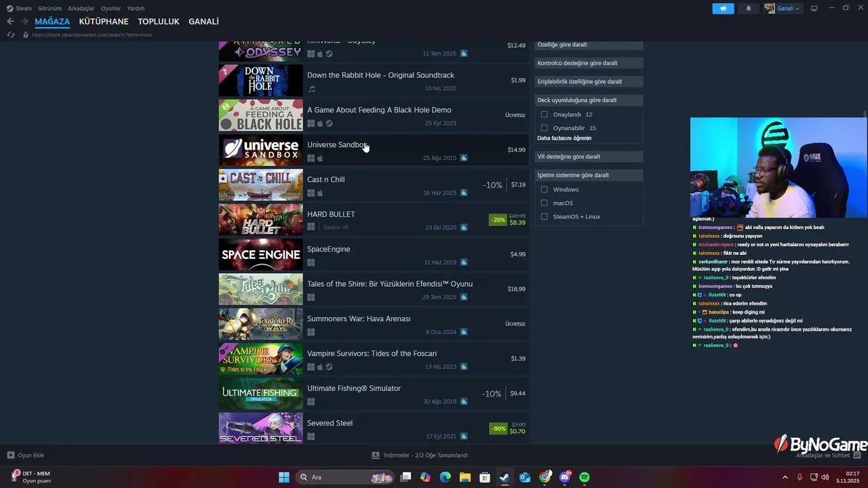The image size is (868, 488).
Task: Expand Kontrolcü desteğine göre daralt filter
Action: click(x=589, y=63)
